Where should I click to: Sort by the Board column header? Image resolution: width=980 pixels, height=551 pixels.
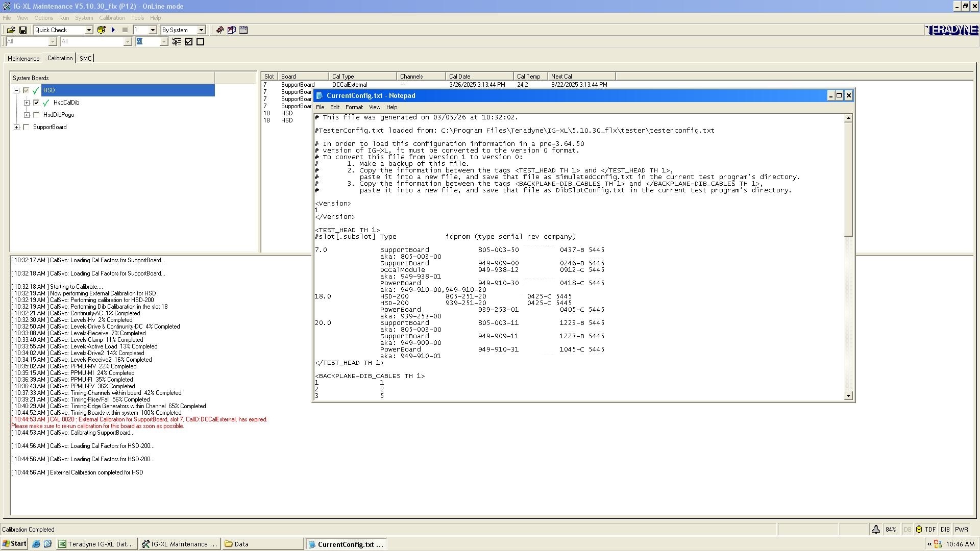303,77
